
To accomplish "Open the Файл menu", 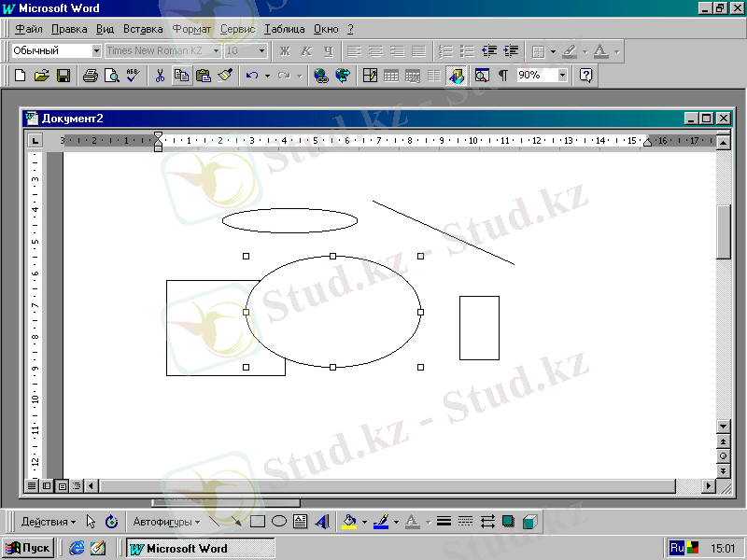I will tap(29, 29).
